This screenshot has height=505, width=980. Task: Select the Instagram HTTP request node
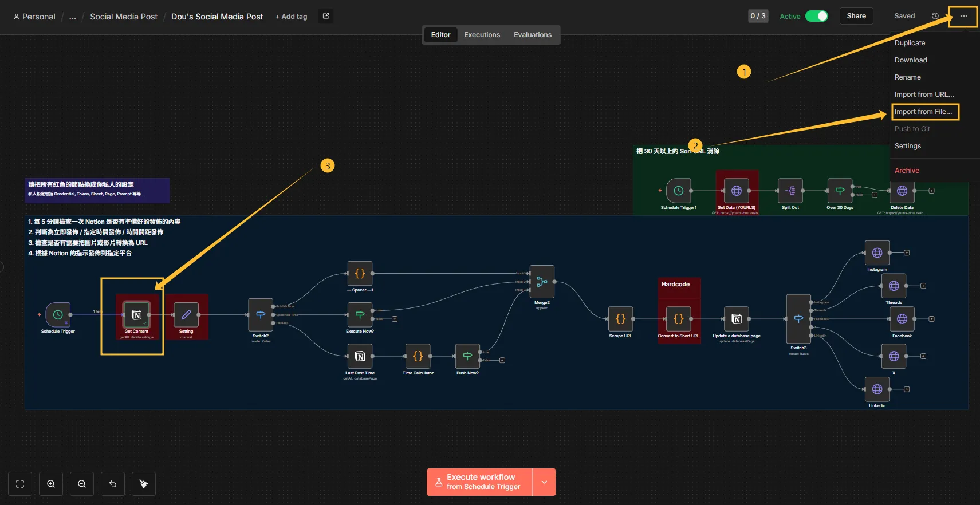877,253
